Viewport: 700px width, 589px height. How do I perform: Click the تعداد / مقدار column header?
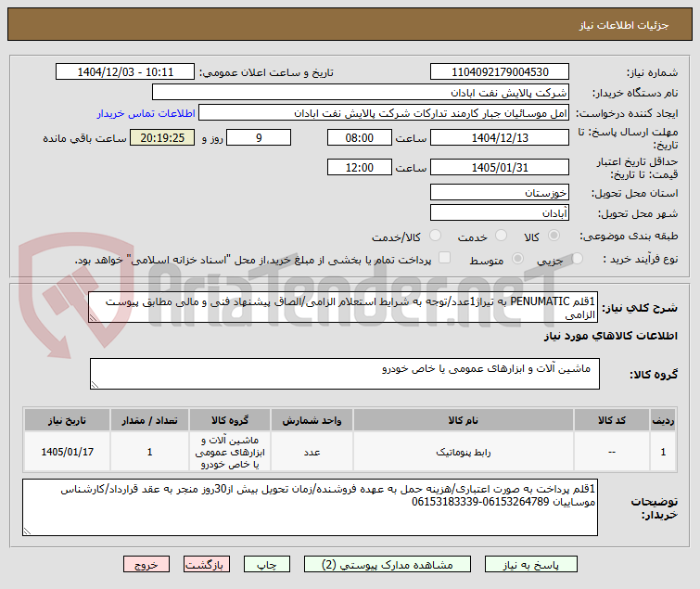click(149, 420)
